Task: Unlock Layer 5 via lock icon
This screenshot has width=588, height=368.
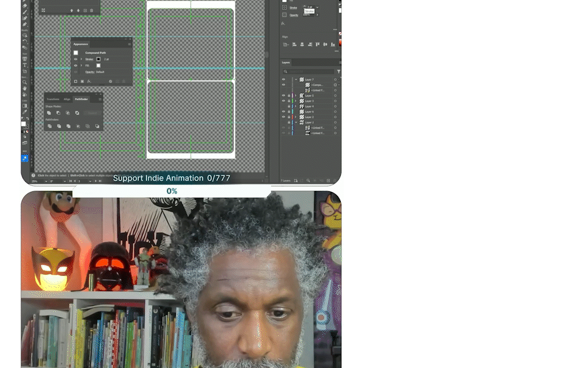Action: (x=289, y=95)
